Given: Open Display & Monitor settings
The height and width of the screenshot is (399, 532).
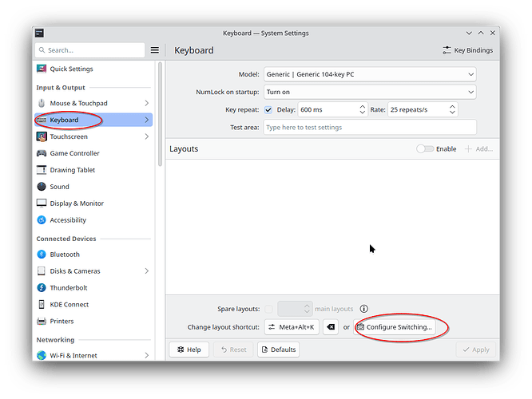Looking at the screenshot, I should 93,203.
